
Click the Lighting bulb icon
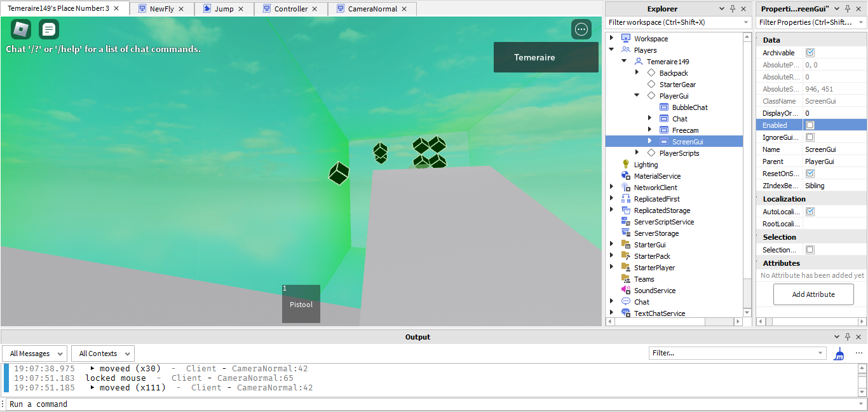pyautogui.click(x=626, y=165)
